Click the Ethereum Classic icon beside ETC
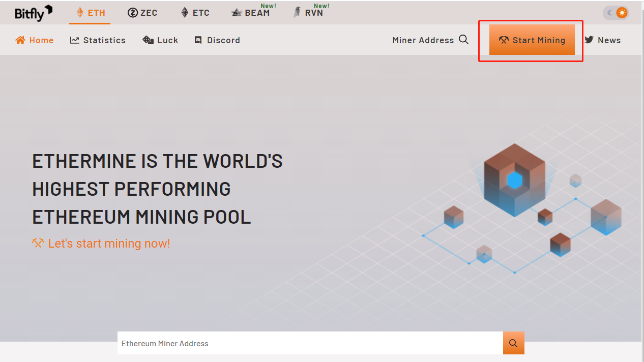Screen dimensions: 644x362 [185, 13]
